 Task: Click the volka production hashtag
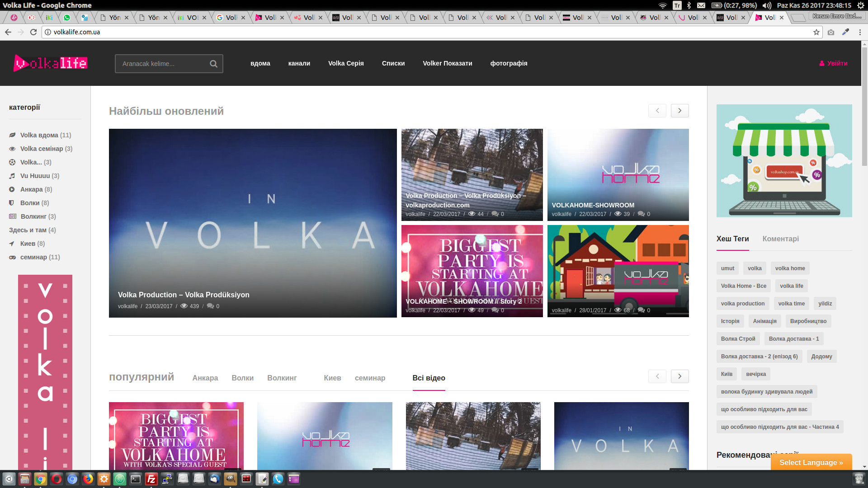pos(743,304)
